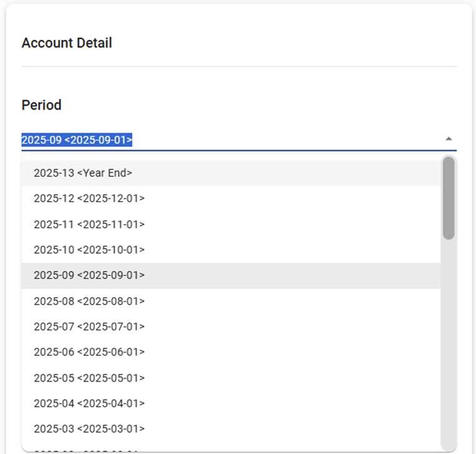Choose period 2025-03 from the dropdown
The image size is (476, 454).
tap(89, 429)
